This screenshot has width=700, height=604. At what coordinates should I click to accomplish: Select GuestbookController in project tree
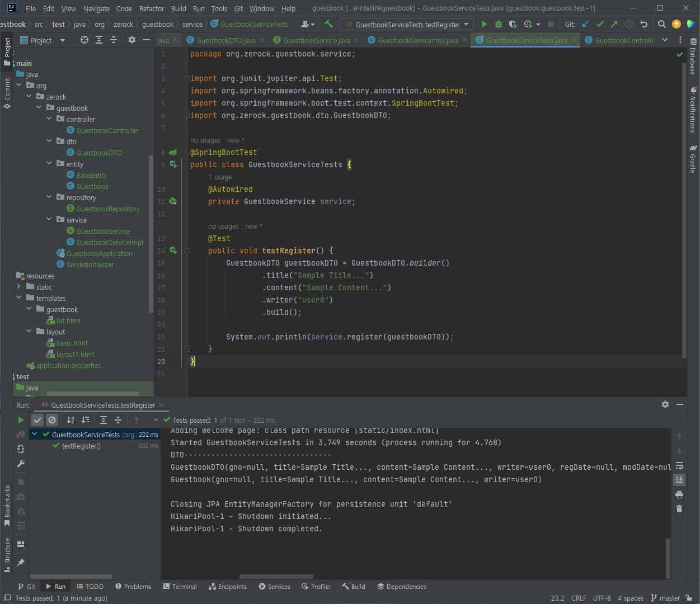tap(107, 130)
